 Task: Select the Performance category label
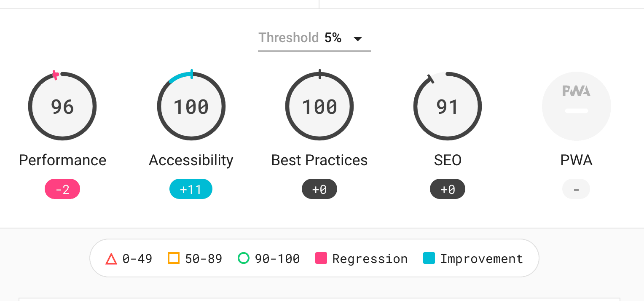coord(62,160)
